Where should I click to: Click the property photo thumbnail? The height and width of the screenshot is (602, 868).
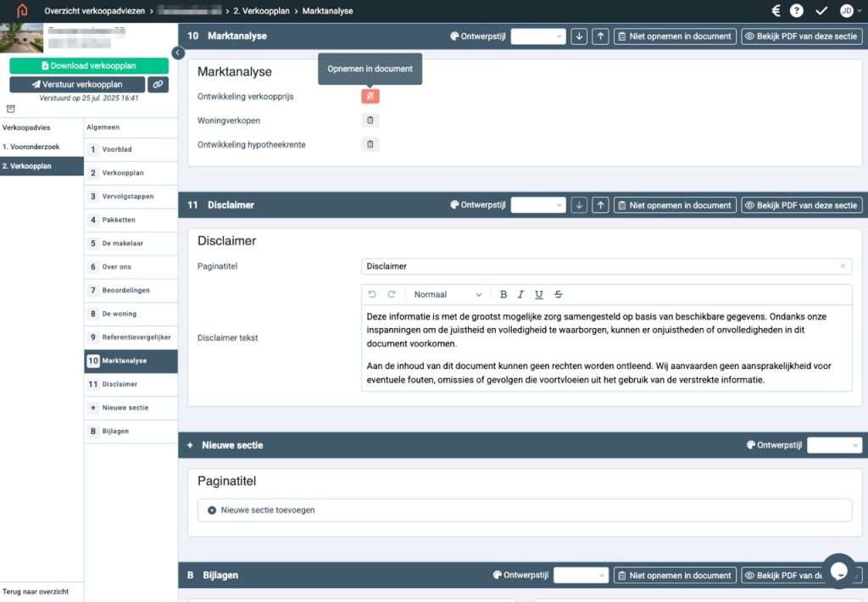tap(21, 37)
